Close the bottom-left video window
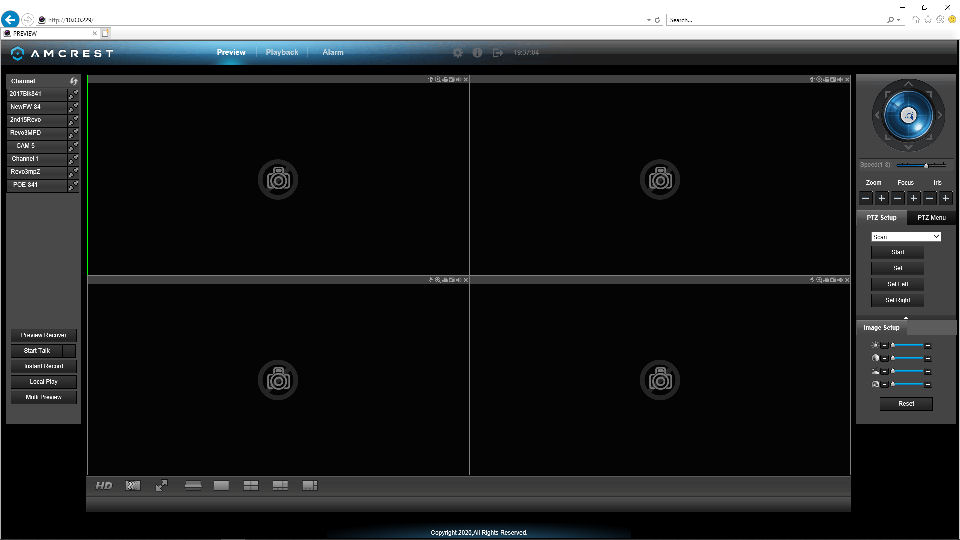 point(466,280)
